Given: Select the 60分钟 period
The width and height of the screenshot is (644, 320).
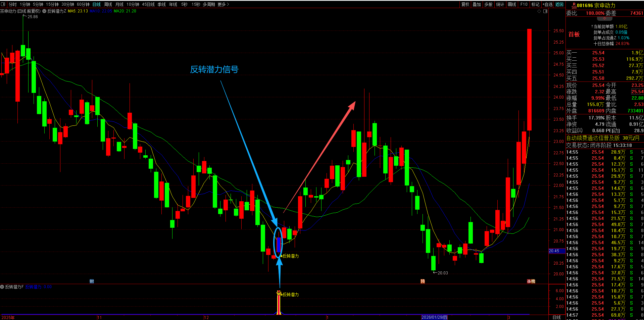Looking at the screenshot, I should coord(83,4).
